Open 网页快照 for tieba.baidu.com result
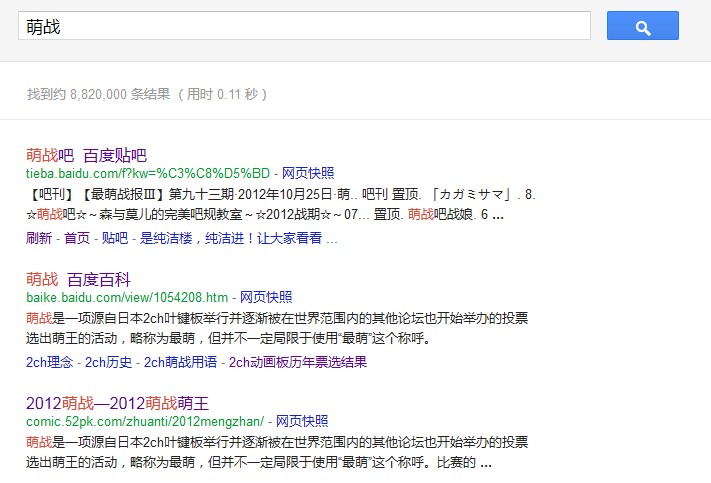 point(308,173)
